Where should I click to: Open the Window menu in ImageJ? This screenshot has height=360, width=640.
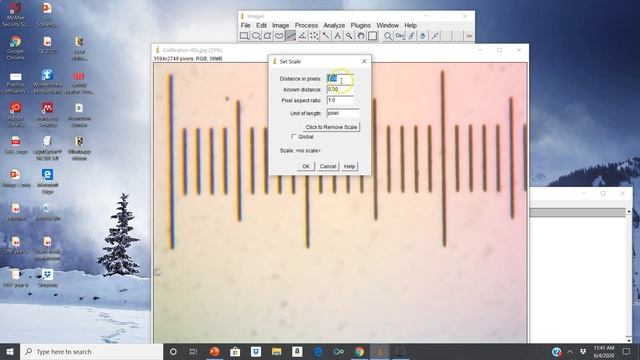coord(387,25)
